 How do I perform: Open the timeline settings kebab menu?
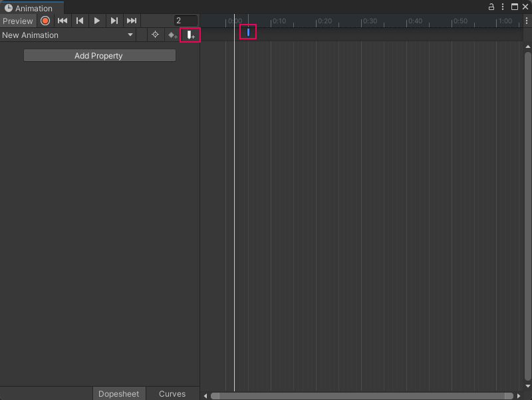click(x=527, y=21)
